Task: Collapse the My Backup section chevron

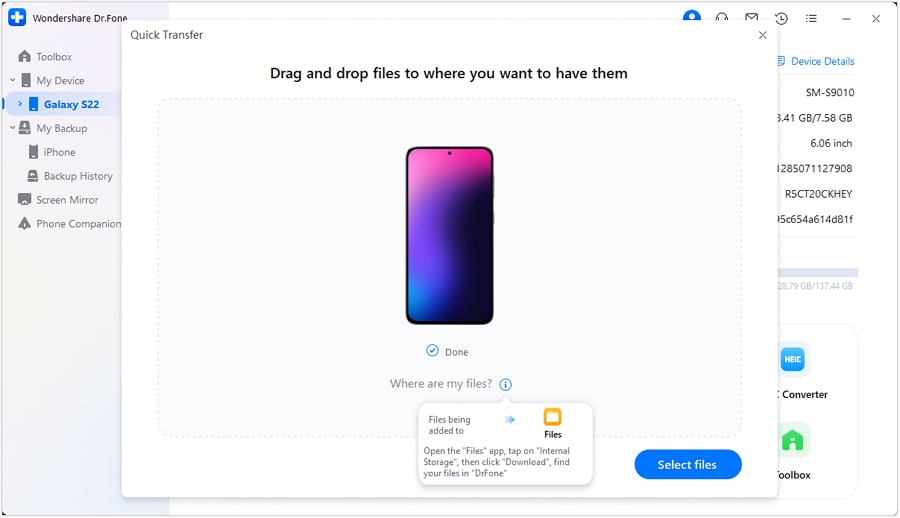Action: coord(13,128)
